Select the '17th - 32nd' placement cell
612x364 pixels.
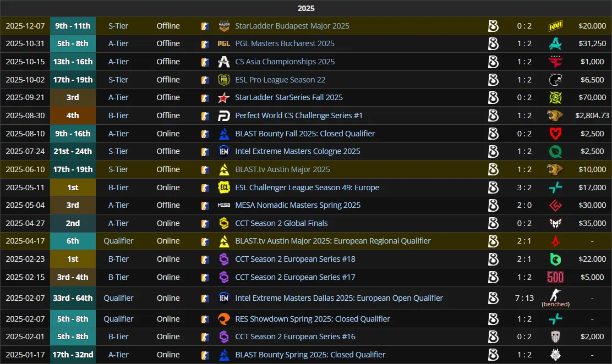point(73,355)
